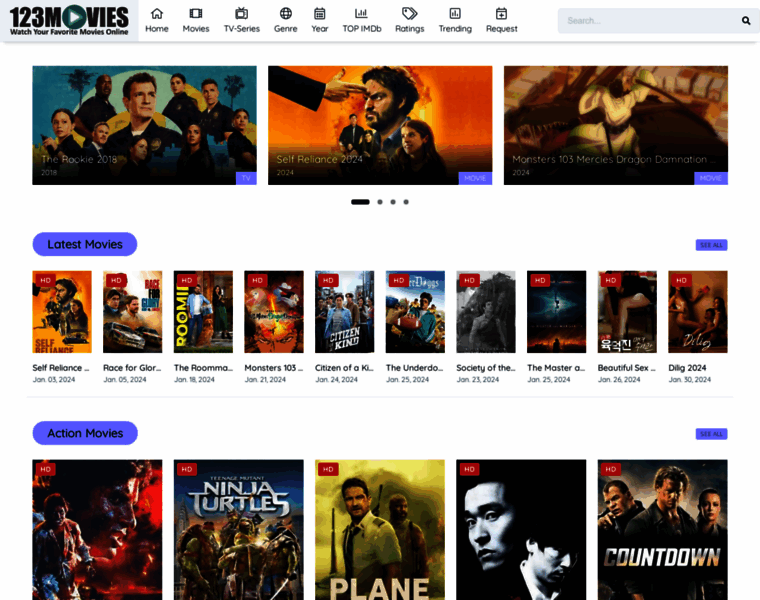Open the Race for Glory poster
The width and height of the screenshot is (760, 600).
pos(132,312)
